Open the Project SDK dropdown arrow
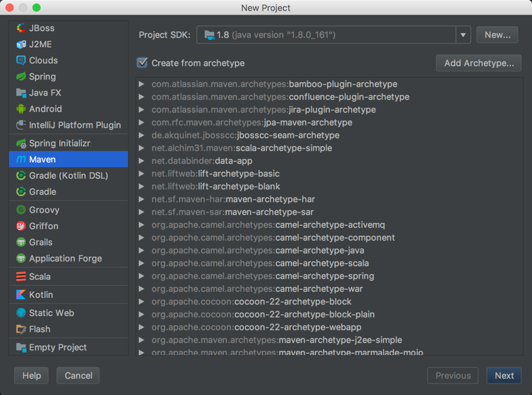Viewport: 532px width, 395px height. pos(463,34)
